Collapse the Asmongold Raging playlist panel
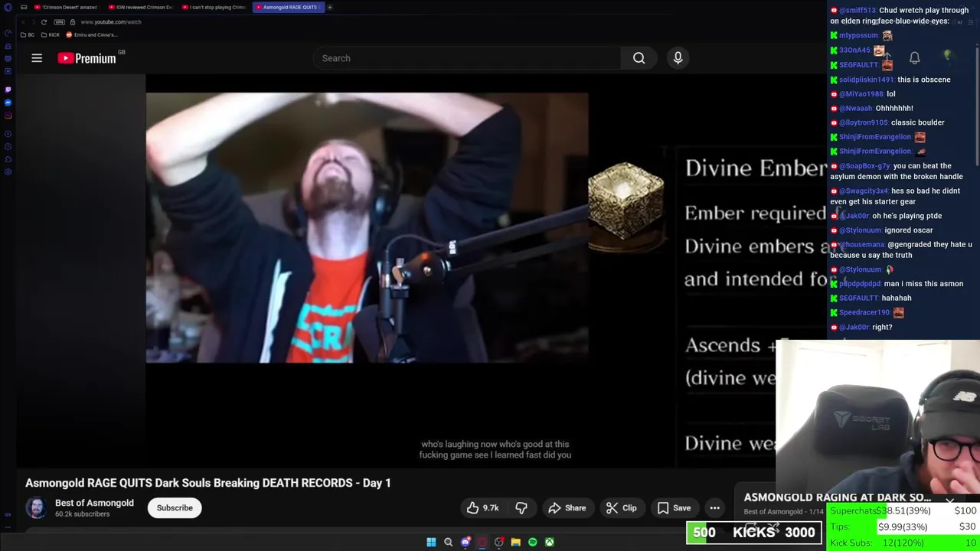The width and height of the screenshot is (980, 551). point(949,502)
